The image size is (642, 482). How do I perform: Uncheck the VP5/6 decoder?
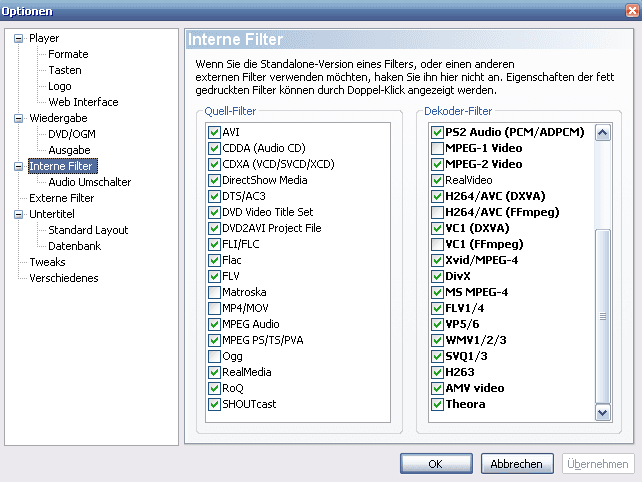click(437, 324)
